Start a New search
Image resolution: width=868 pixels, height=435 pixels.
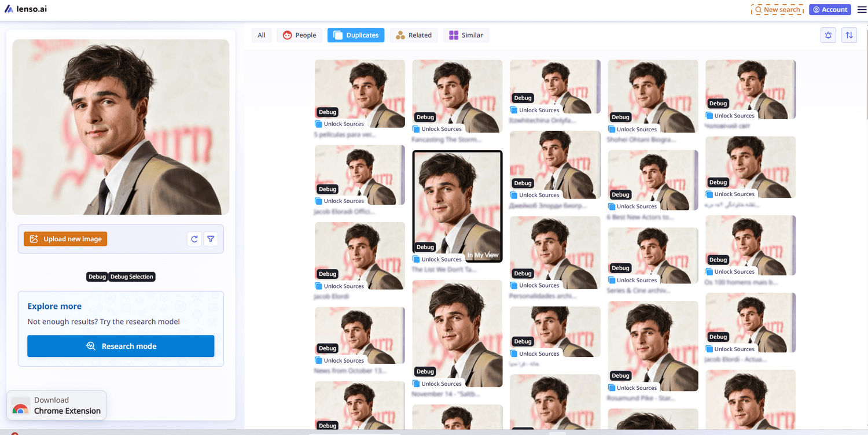click(x=778, y=9)
